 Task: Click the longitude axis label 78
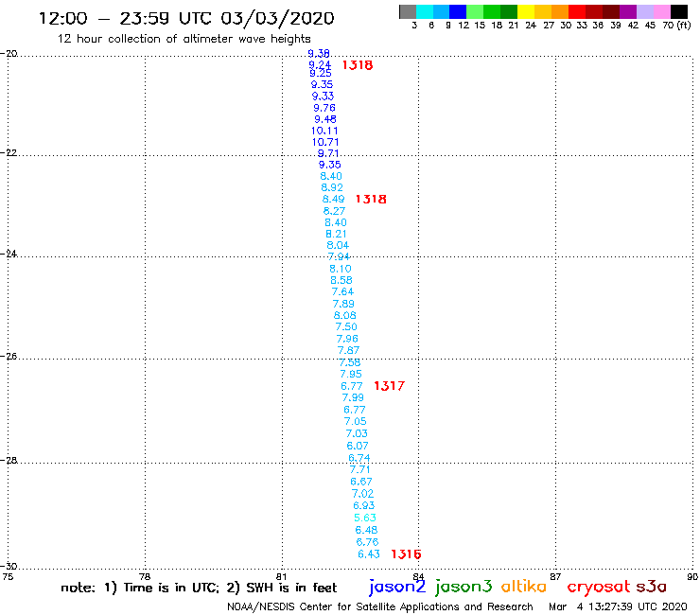(145, 576)
